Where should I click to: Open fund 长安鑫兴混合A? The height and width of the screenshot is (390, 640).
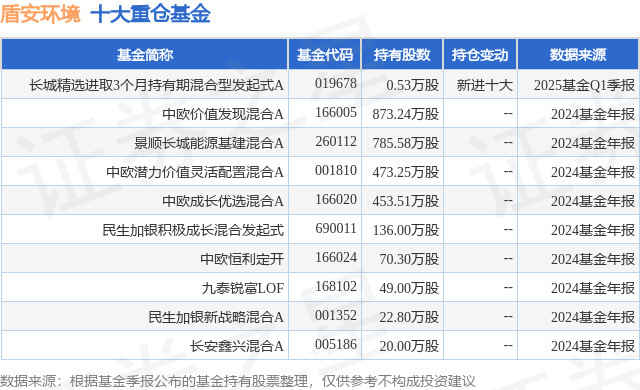[x=237, y=346]
